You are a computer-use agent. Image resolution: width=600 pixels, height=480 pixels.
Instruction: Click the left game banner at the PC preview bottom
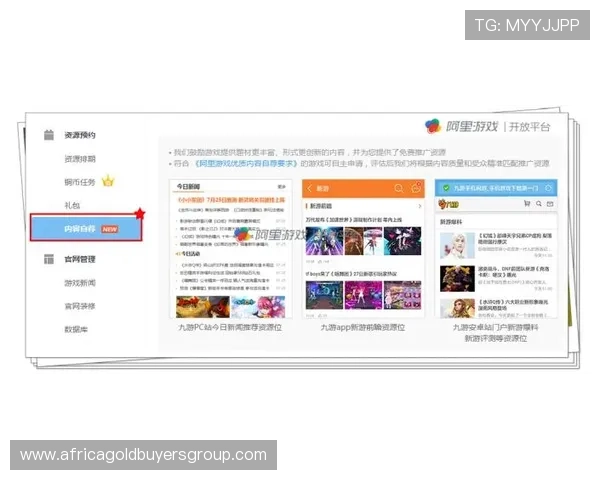click(x=203, y=306)
